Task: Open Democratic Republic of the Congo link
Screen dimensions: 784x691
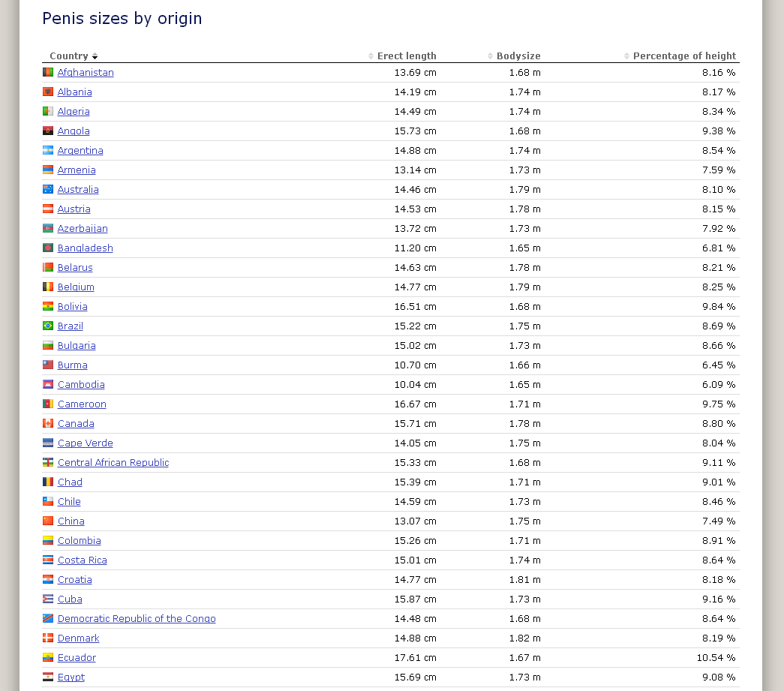Action: (137, 619)
